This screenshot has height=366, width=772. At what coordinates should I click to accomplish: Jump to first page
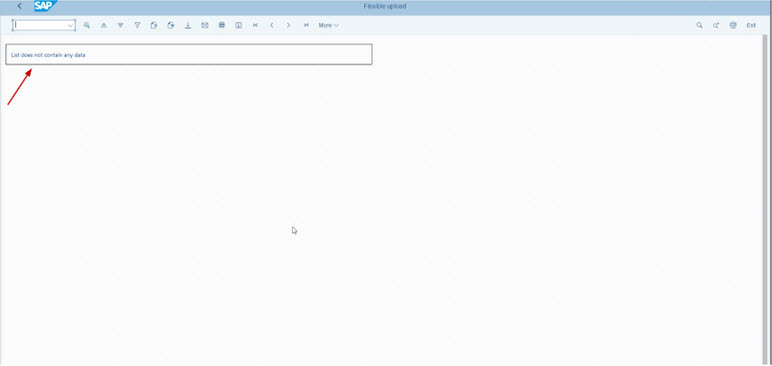(255, 25)
